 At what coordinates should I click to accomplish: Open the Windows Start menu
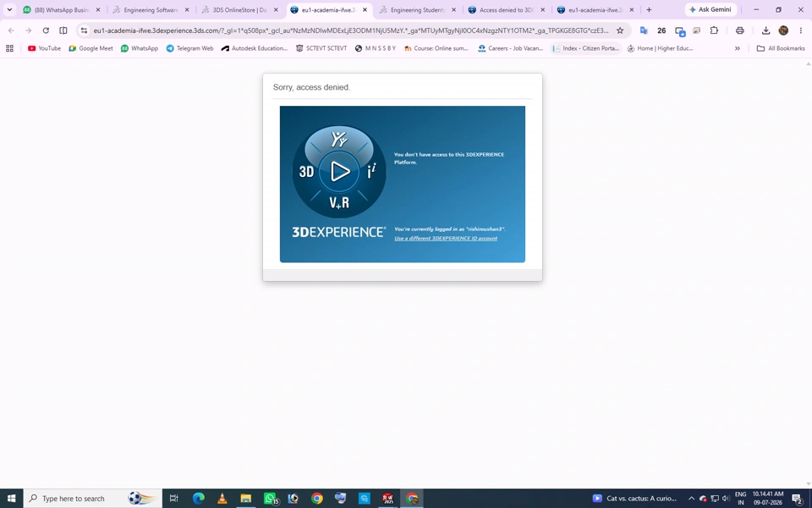(11, 499)
